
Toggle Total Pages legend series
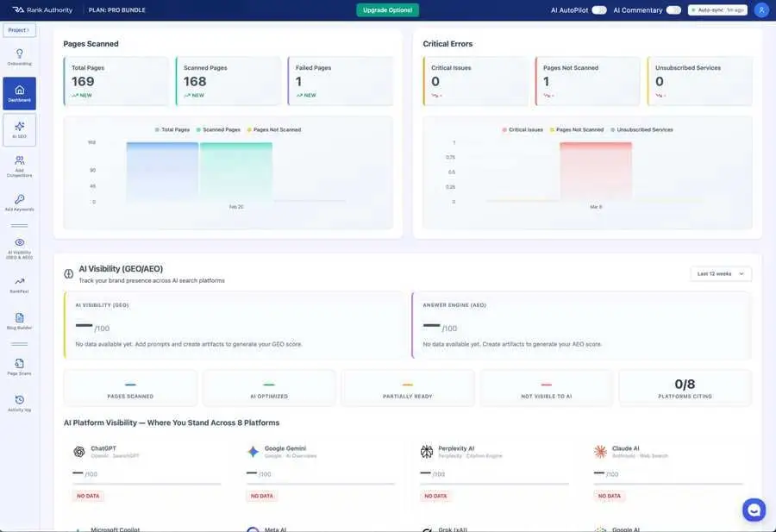point(172,129)
